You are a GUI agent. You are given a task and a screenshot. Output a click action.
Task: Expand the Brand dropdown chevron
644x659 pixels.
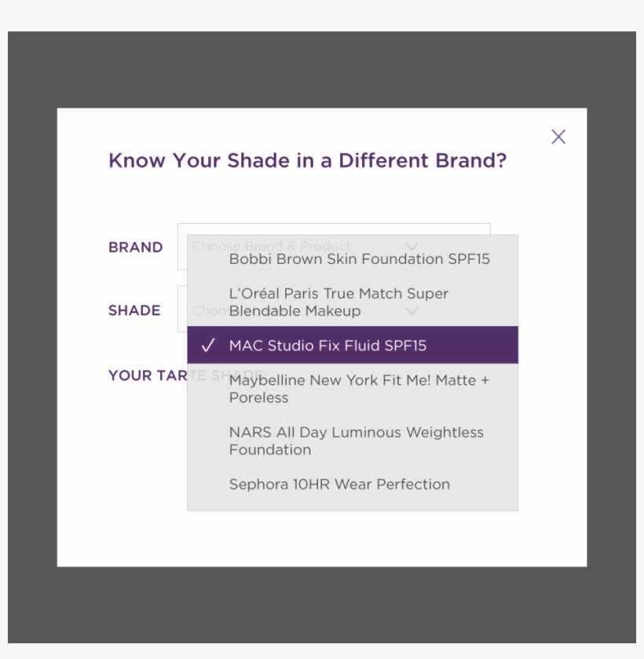pos(412,247)
